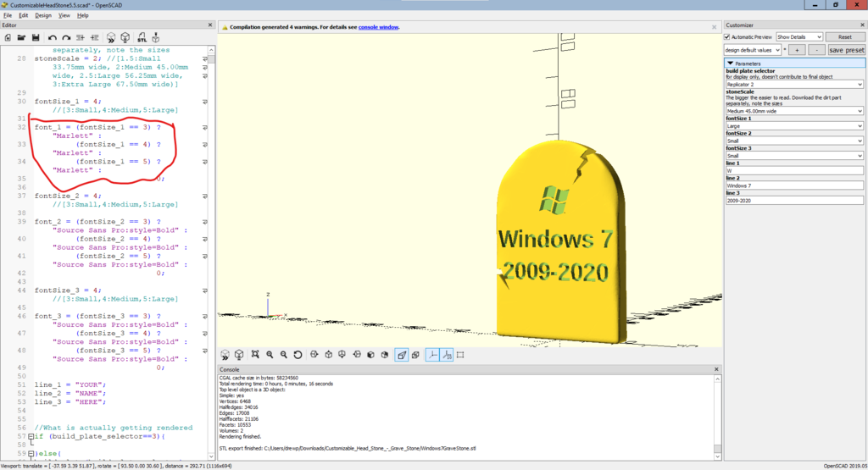Open the View menu
Image resolution: width=868 pixels, height=470 pixels.
pyautogui.click(x=64, y=15)
